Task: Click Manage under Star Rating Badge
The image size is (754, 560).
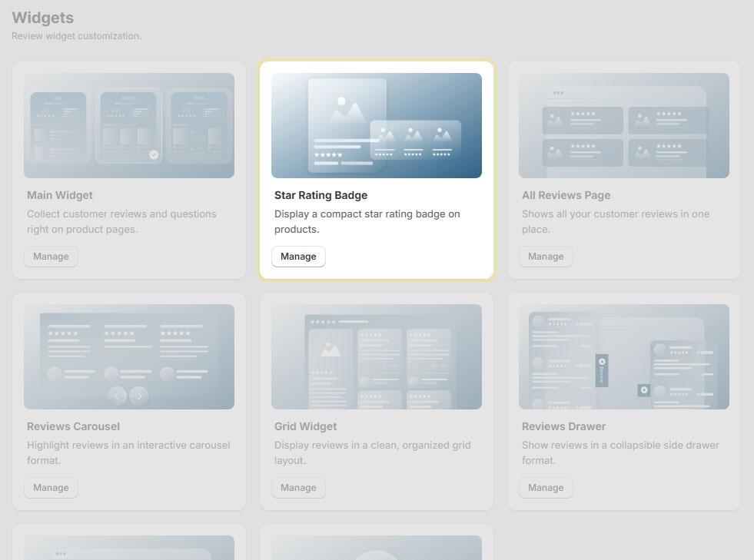Action: pos(298,257)
